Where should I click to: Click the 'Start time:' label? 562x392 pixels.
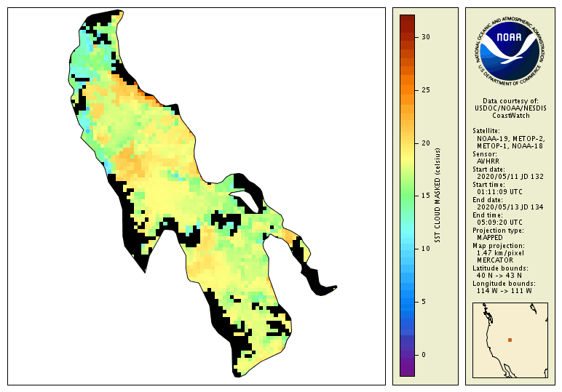pos(488,185)
